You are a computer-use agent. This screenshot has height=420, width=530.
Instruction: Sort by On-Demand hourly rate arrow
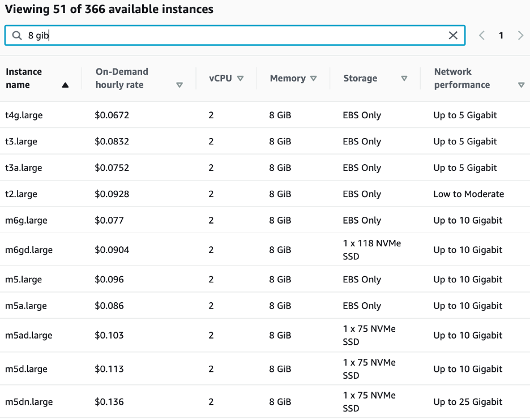[179, 85]
